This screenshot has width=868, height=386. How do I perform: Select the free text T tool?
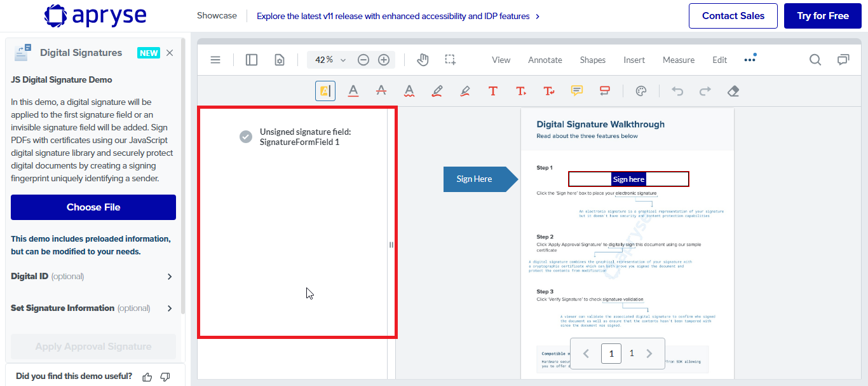492,91
